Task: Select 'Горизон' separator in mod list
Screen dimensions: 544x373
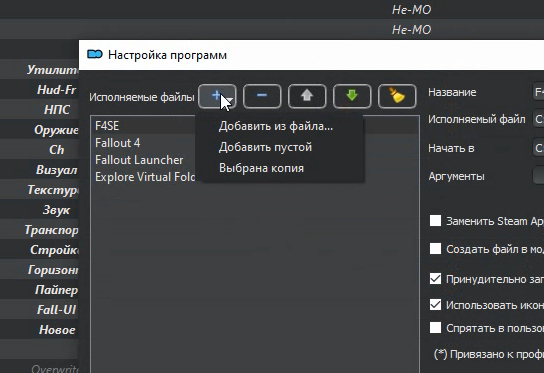Action: click(39, 270)
